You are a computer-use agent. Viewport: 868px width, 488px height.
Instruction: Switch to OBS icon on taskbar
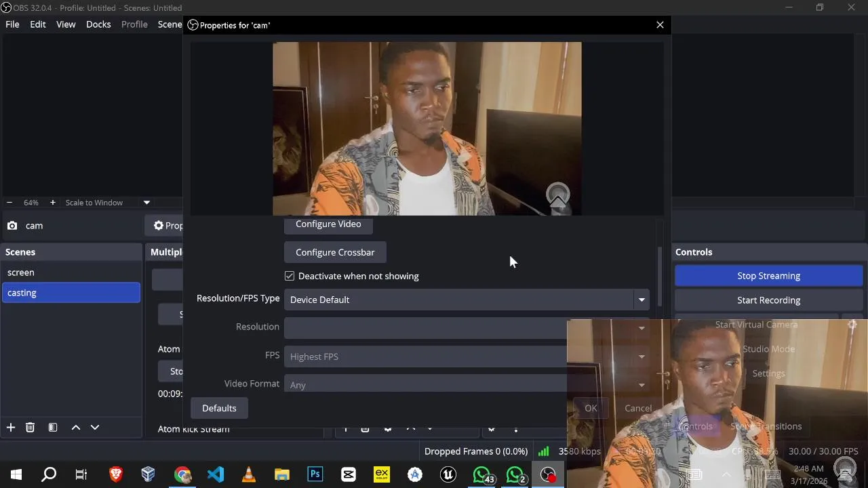coord(548,474)
